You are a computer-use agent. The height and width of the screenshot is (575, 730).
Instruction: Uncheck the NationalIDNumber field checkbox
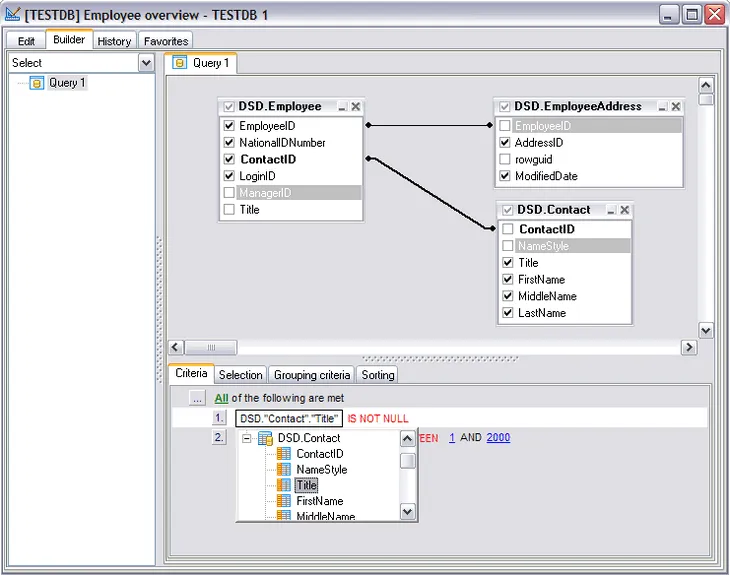pyautogui.click(x=229, y=143)
